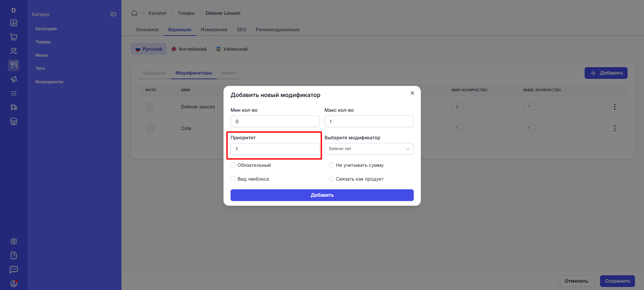Image resolution: width=644 pixels, height=290 pixels.
Task: Tick the Не учитывать сумму checkbox
Action: point(331,165)
